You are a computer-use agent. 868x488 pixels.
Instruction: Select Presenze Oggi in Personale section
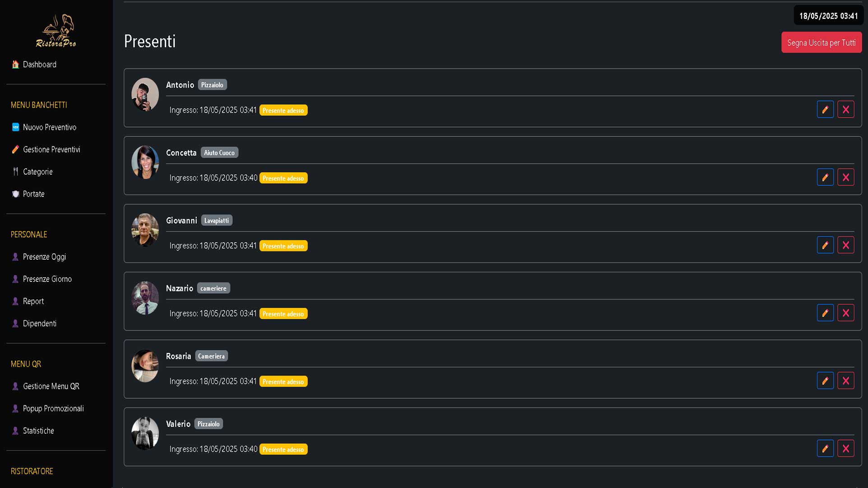(x=44, y=257)
